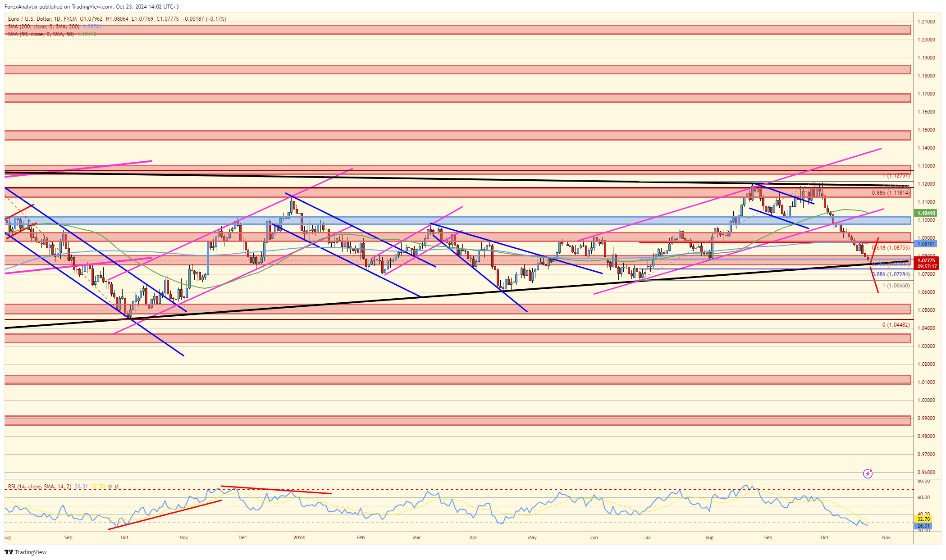946x560 pixels.
Task: Click the blue 1.08701 SMA price label
Action: [926, 244]
